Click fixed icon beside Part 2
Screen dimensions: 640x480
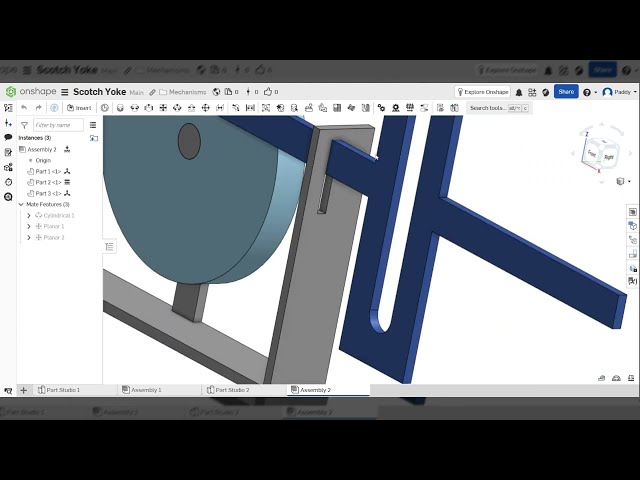67,182
